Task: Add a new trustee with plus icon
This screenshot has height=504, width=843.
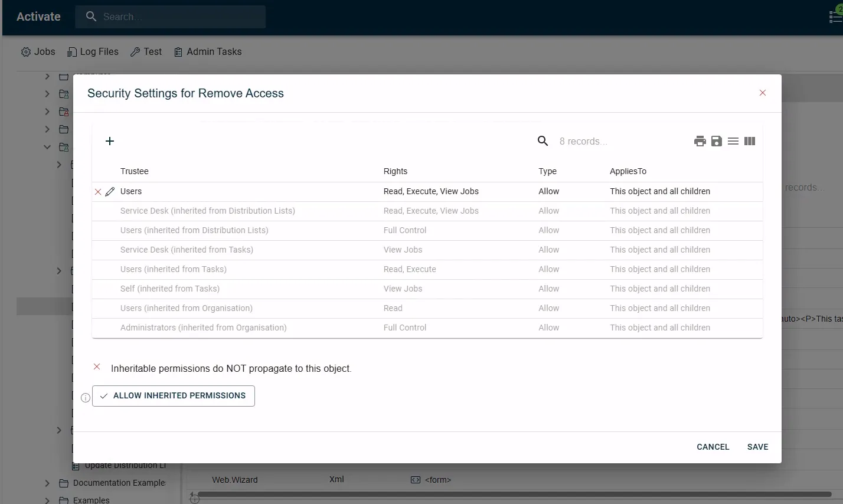Action: (x=110, y=141)
